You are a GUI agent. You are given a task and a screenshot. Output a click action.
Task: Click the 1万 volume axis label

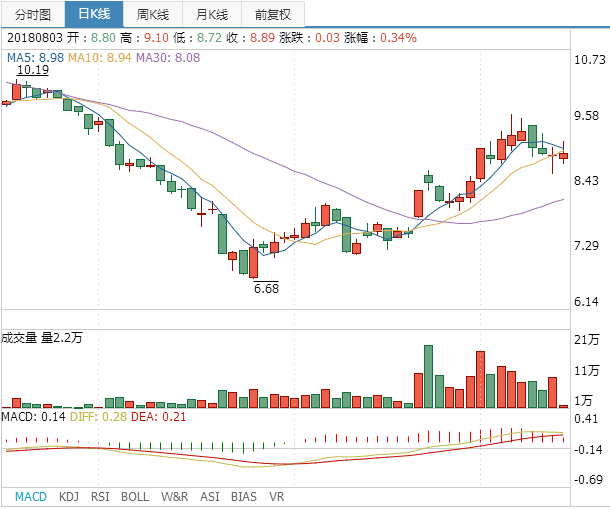coord(583,400)
